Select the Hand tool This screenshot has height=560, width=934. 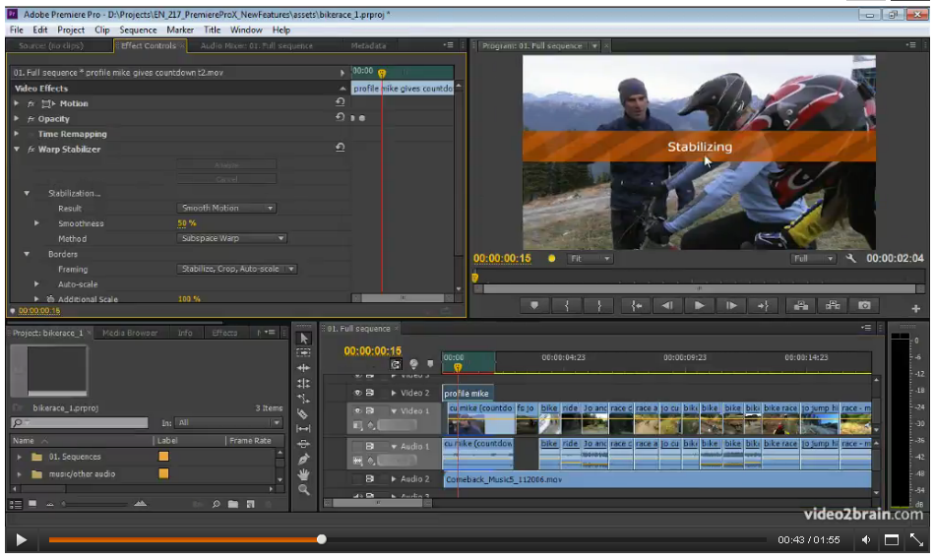(x=303, y=473)
